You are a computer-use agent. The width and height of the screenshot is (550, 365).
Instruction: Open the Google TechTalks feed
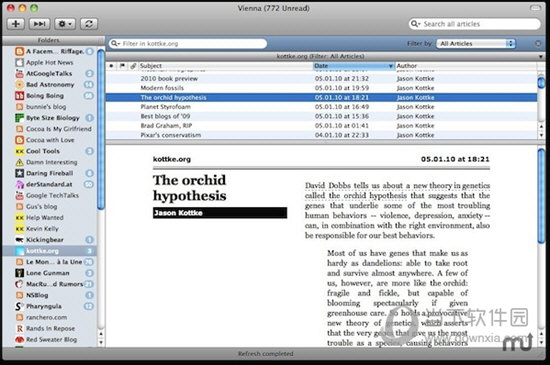(49, 195)
